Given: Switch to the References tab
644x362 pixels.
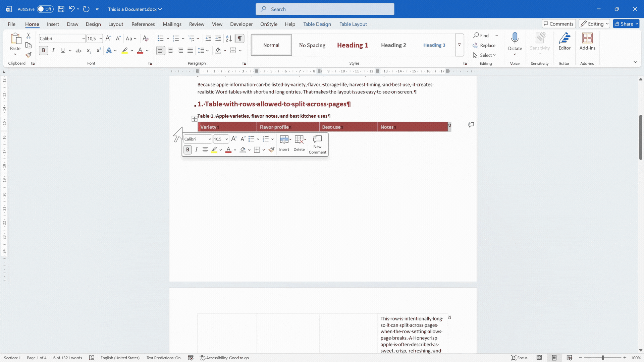Looking at the screenshot, I should [x=143, y=24].
